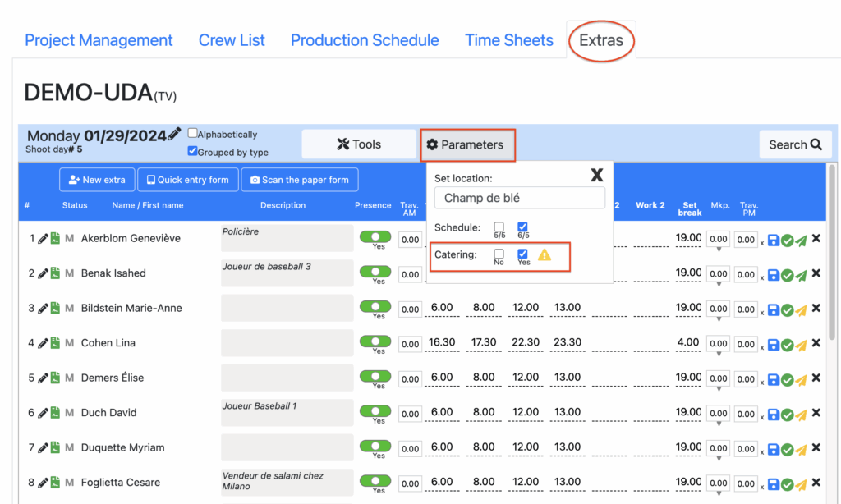Click the send paper-plane icon for Benak Isahed
The image size is (841, 504).
pyautogui.click(x=801, y=275)
